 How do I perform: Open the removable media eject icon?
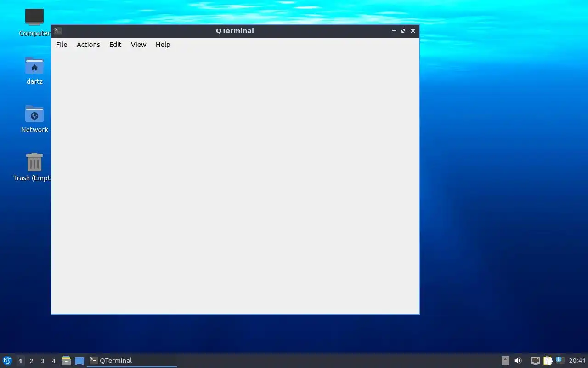click(505, 361)
